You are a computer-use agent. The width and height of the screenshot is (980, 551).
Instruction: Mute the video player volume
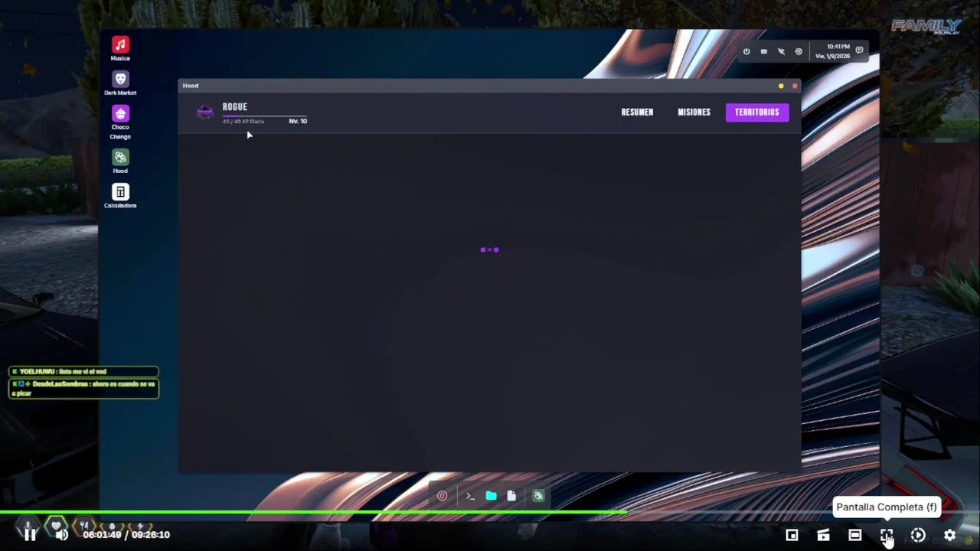tap(62, 535)
